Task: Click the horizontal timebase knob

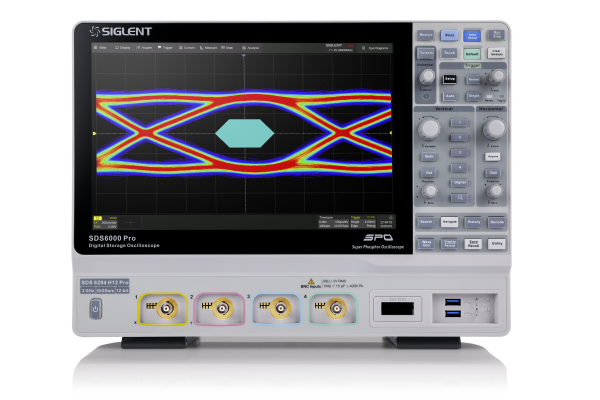Action: coord(492,128)
